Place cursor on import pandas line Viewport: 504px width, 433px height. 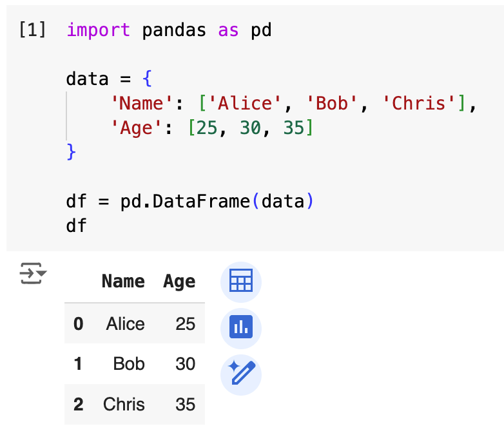pos(169,30)
